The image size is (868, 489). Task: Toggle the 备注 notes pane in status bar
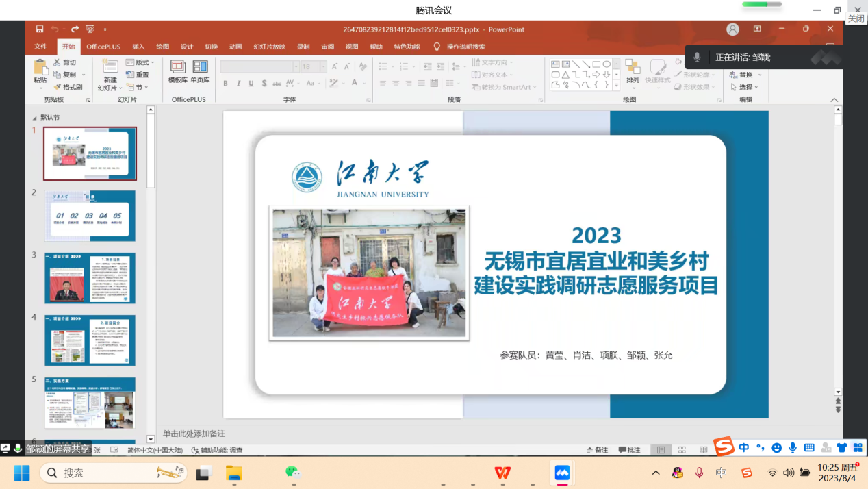click(597, 450)
